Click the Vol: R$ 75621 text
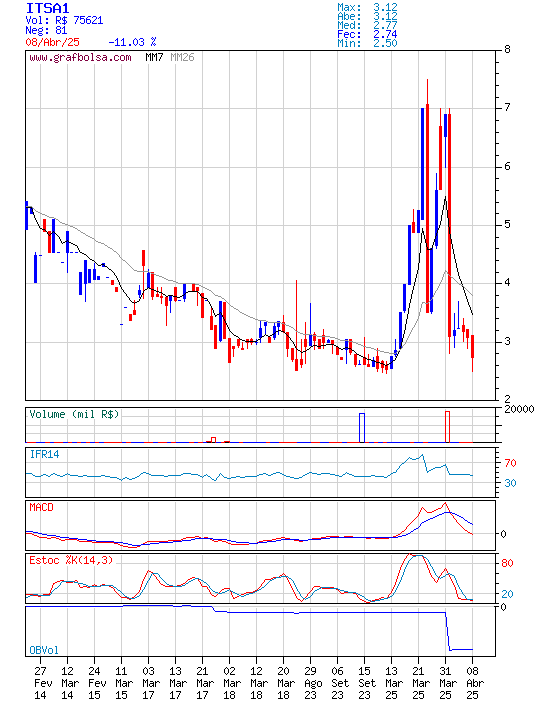 64,21
